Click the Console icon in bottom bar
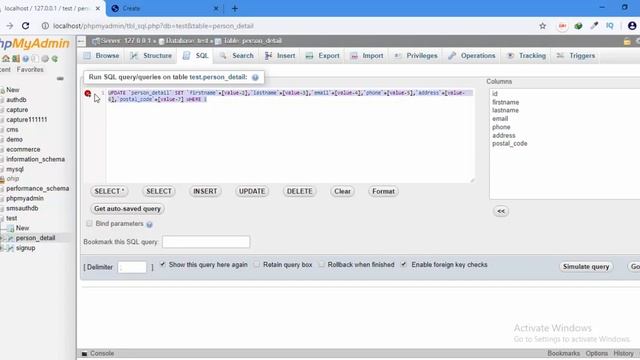 [x=84, y=353]
